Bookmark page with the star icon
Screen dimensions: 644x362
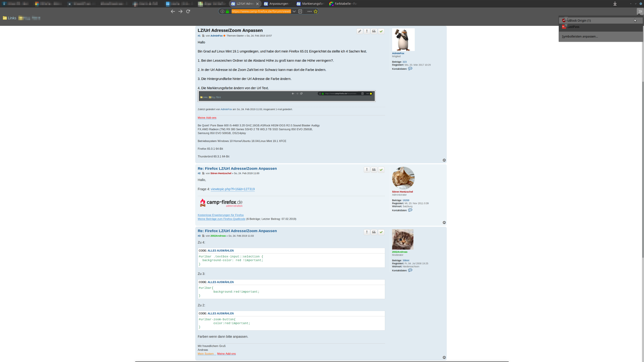(316, 11)
